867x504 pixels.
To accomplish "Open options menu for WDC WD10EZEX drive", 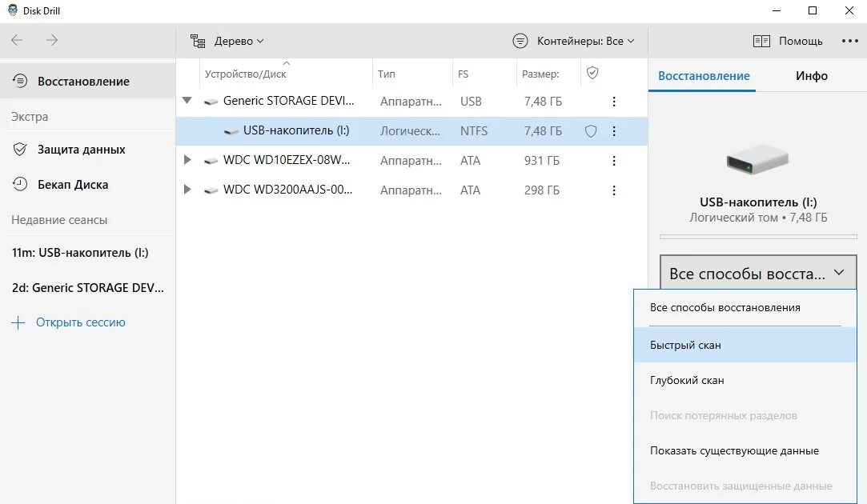I will 614,161.
